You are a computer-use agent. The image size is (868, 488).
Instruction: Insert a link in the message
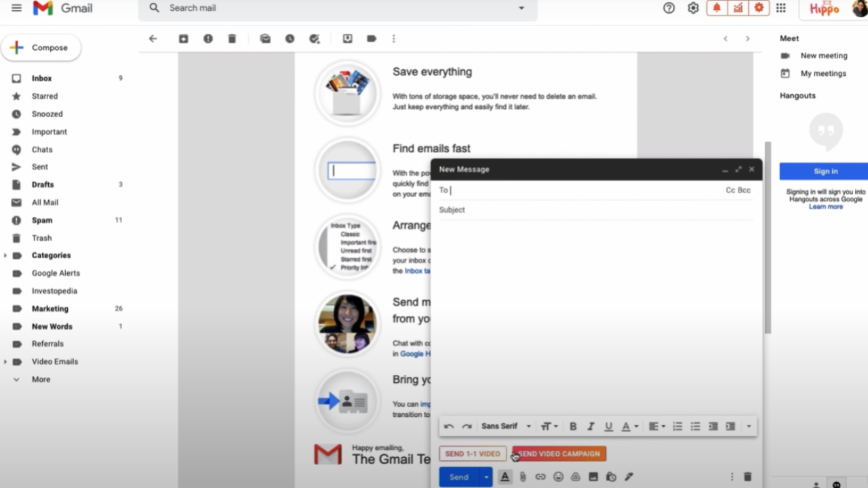coord(540,477)
